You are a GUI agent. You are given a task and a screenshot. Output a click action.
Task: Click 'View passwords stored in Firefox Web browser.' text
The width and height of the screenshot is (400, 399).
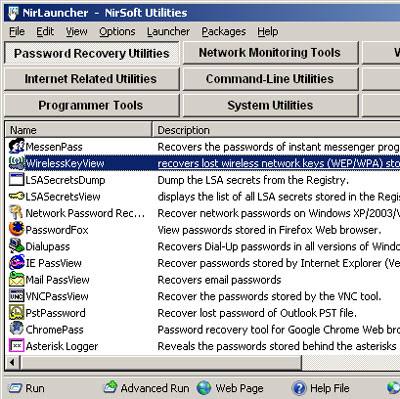point(269,230)
